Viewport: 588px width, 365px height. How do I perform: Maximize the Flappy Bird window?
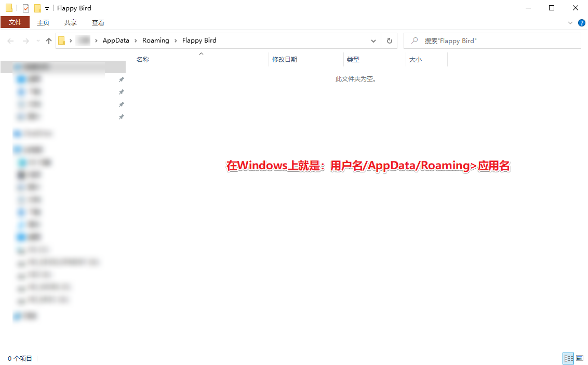(x=552, y=8)
